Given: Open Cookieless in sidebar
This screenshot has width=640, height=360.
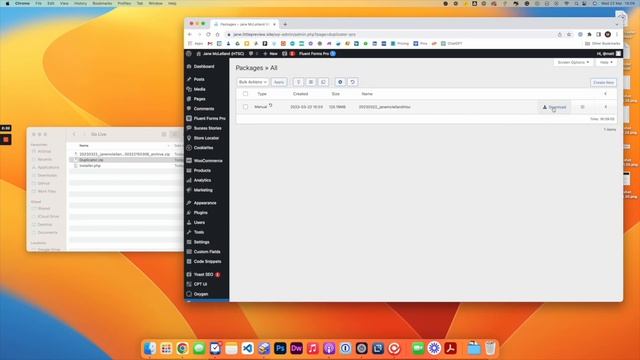Looking at the screenshot, I should [x=203, y=148].
